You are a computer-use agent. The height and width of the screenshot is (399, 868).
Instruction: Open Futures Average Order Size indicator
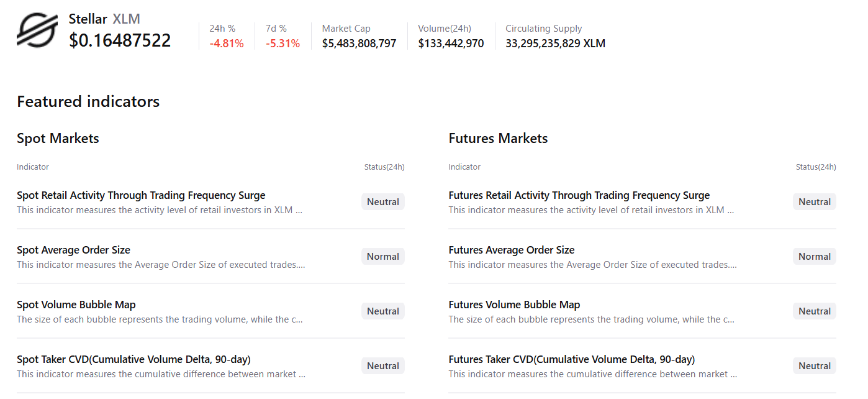tap(511, 250)
